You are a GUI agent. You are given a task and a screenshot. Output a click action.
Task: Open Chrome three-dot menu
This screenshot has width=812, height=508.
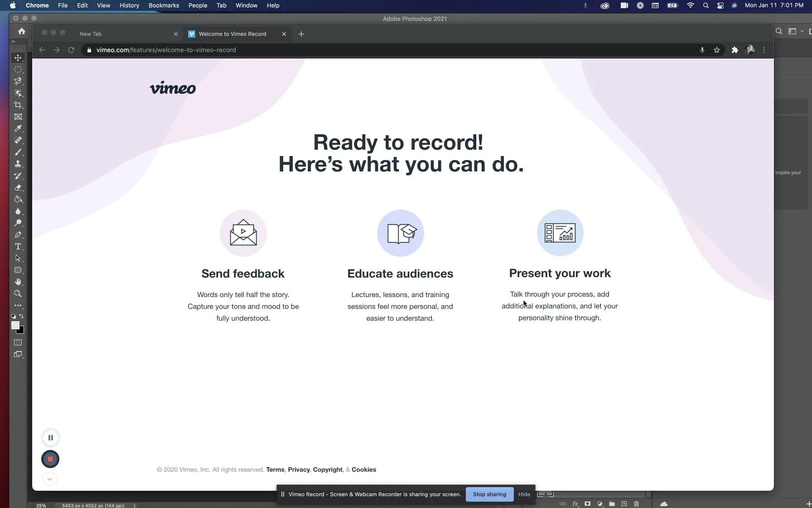pyautogui.click(x=764, y=50)
